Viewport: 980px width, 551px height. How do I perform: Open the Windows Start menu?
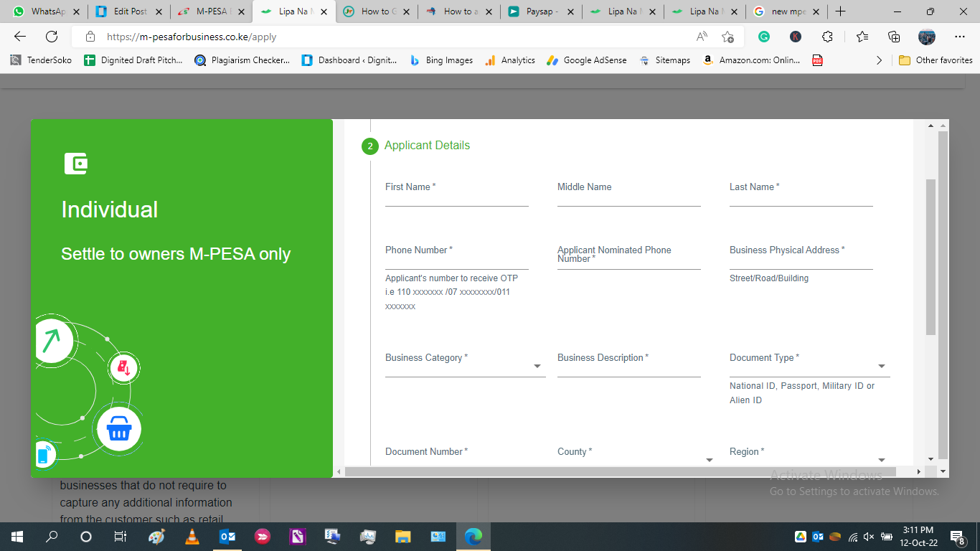coord(17,537)
